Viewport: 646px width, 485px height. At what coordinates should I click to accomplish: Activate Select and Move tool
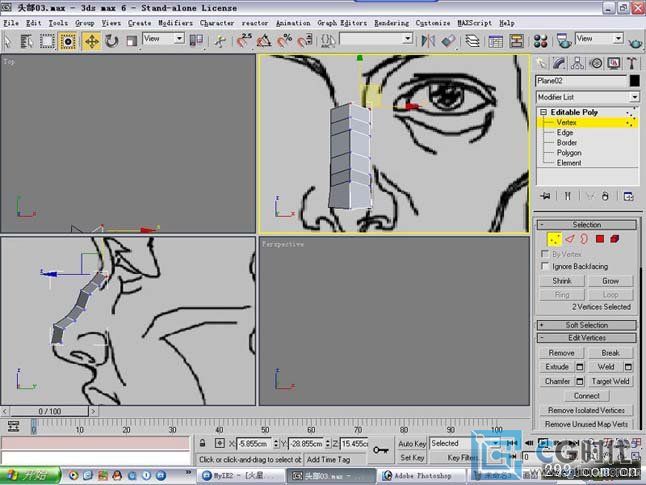(x=91, y=41)
